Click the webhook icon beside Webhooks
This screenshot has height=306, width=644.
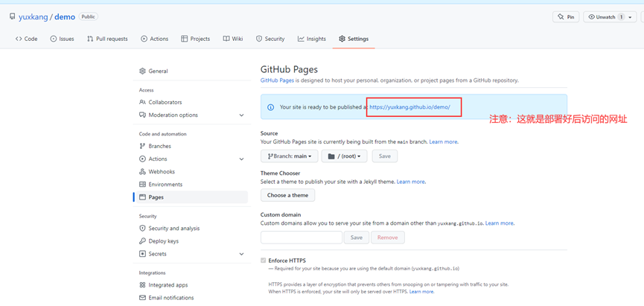point(142,171)
